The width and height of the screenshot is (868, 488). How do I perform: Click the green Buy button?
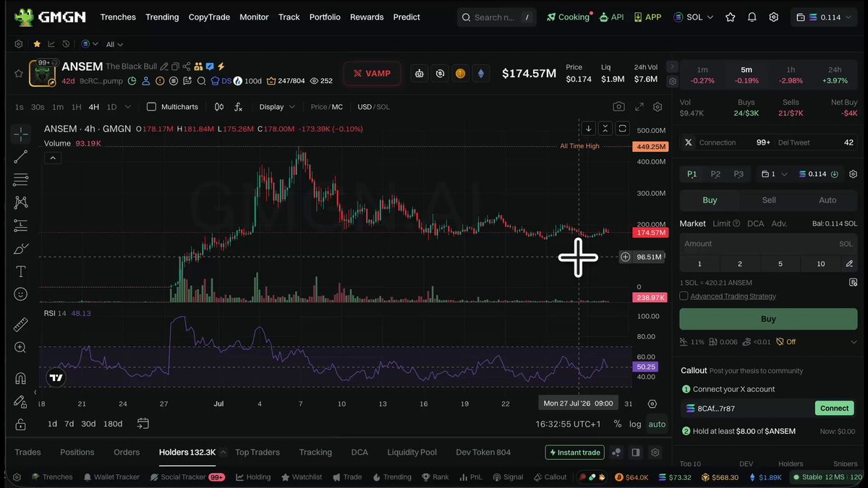tap(768, 319)
